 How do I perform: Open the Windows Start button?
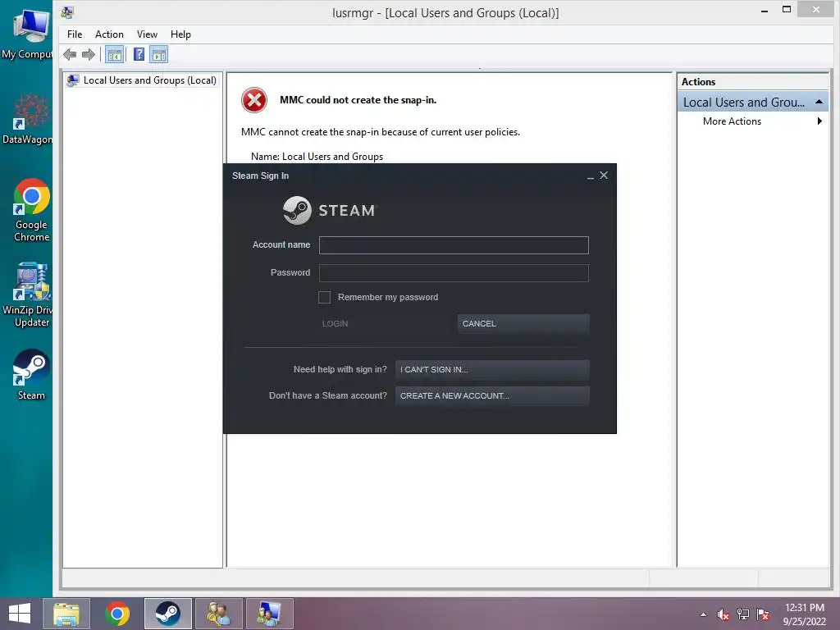pos(20,614)
